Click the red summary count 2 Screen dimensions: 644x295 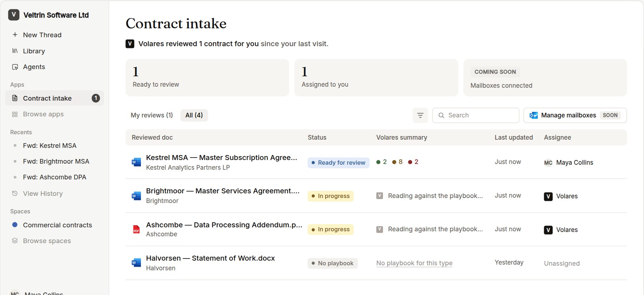click(413, 162)
